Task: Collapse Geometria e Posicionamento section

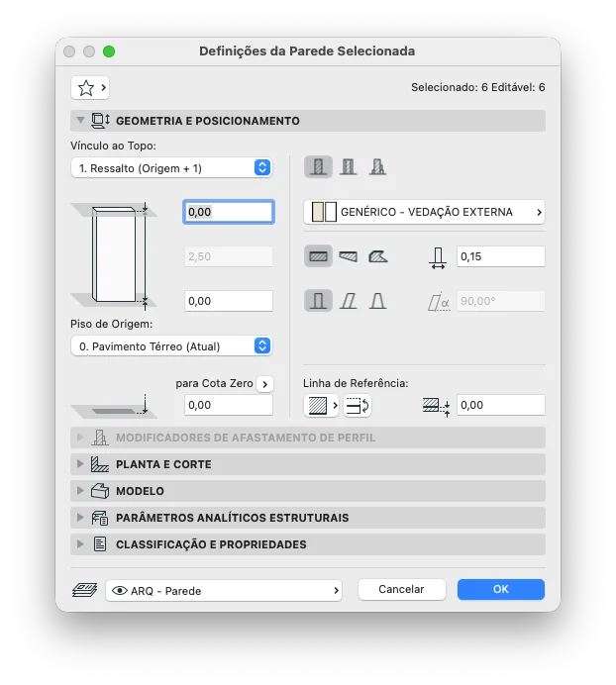Action: tap(80, 120)
